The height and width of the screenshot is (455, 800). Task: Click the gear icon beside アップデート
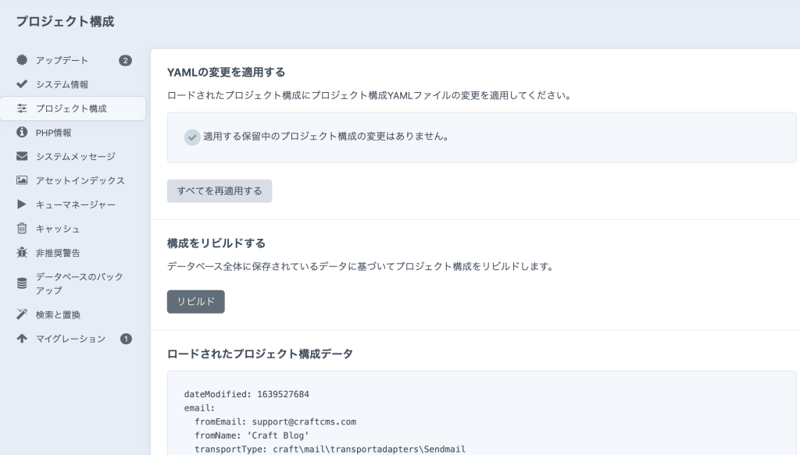pyautogui.click(x=22, y=60)
